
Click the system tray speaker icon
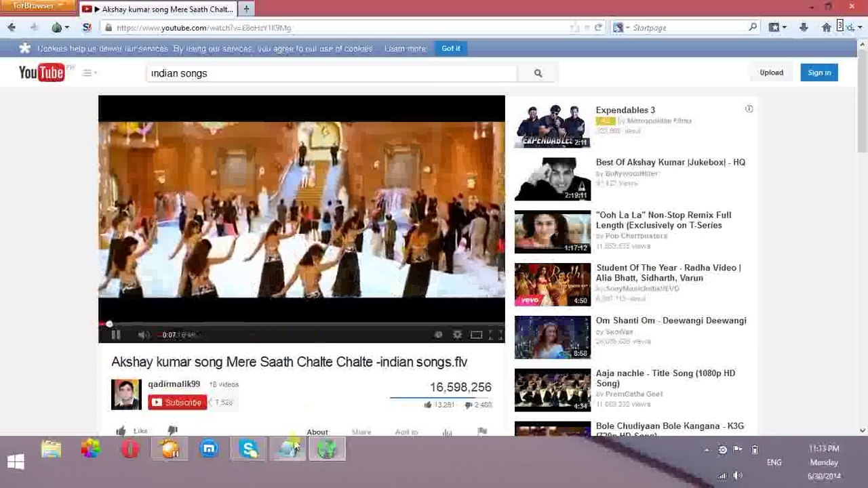point(738,476)
